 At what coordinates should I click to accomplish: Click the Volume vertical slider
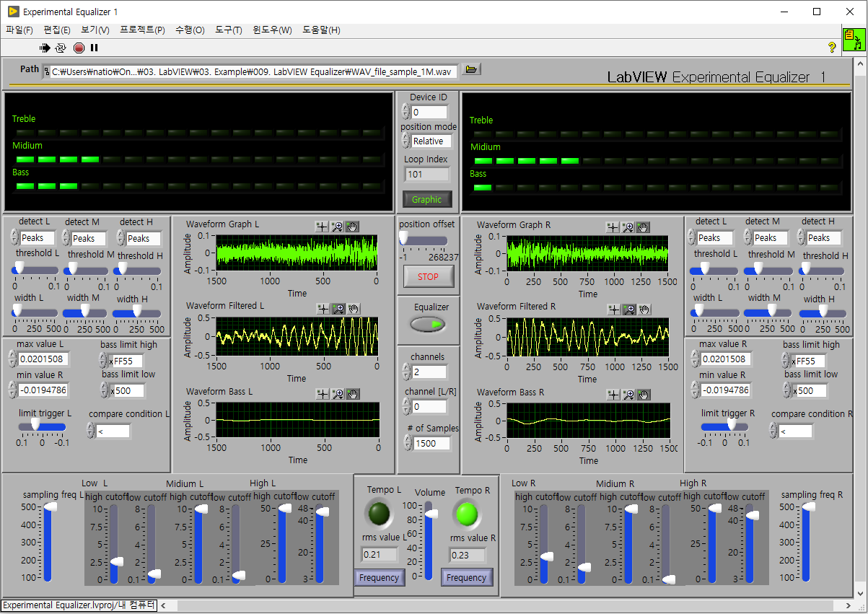(x=429, y=541)
